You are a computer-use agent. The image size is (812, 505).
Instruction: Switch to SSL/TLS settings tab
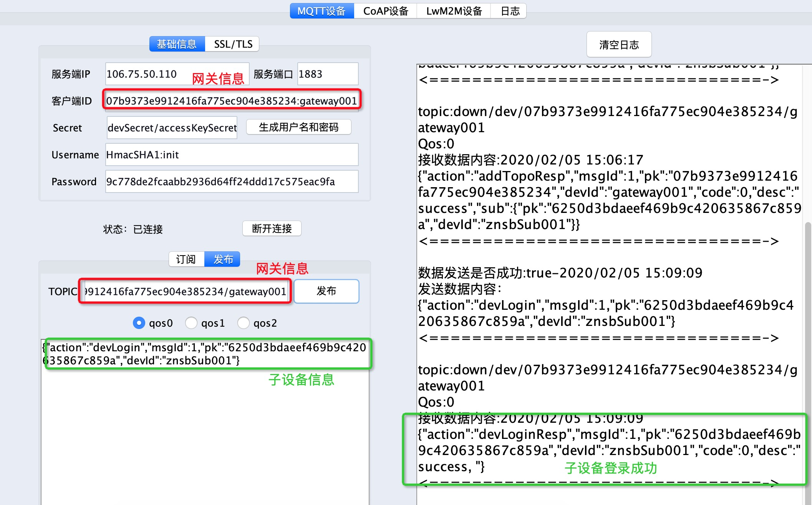pos(233,44)
